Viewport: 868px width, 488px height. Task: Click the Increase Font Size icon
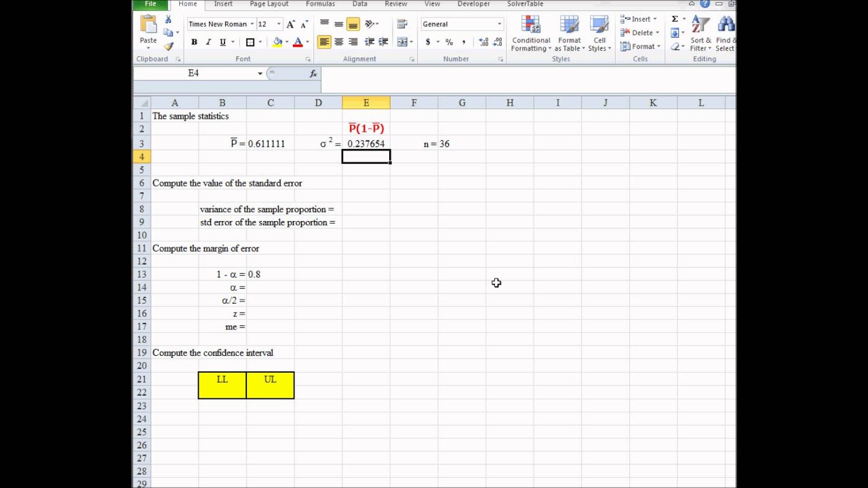291,24
